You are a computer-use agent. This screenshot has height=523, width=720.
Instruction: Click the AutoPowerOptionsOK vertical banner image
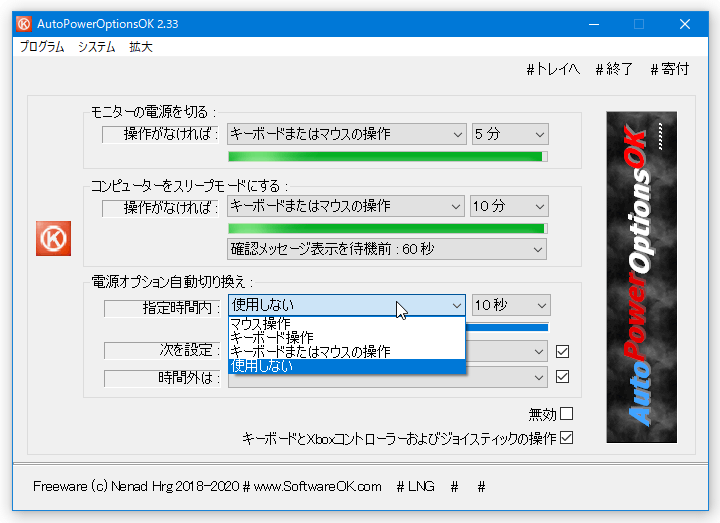[x=641, y=277]
